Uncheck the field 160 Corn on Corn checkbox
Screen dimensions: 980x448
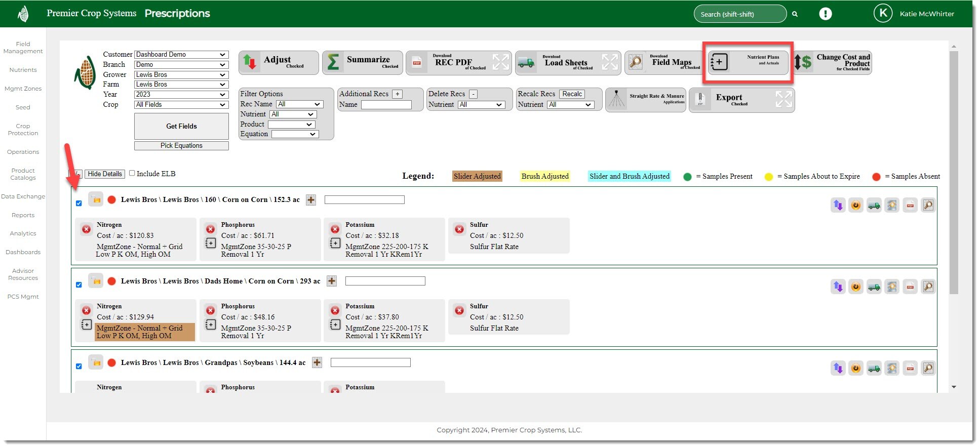[x=79, y=203]
